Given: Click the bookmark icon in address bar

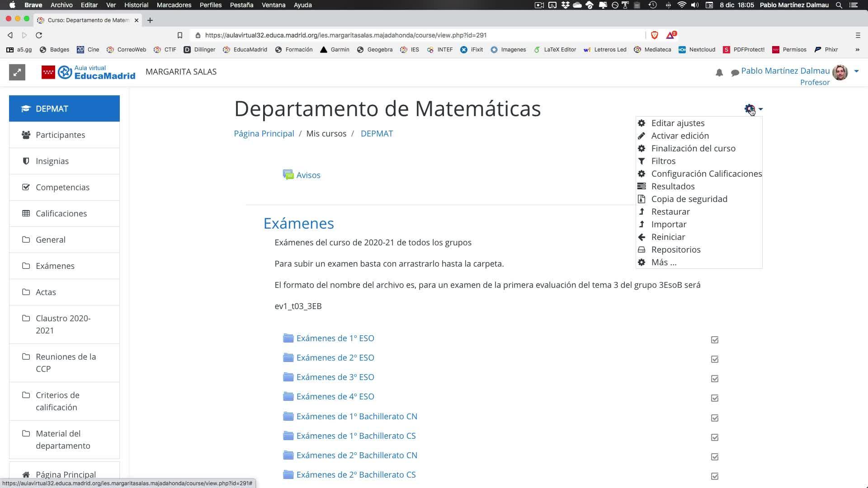Looking at the screenshot, I should (x=179, y=35).
